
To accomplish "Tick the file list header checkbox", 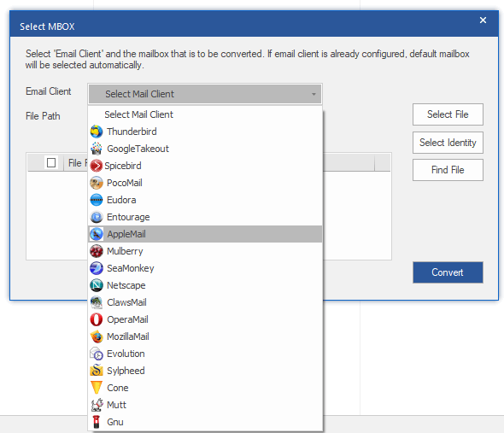I will tap(51, 162).
